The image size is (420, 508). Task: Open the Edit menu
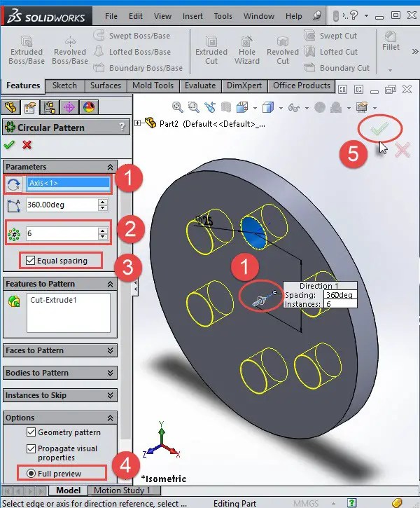coord(136,16)
